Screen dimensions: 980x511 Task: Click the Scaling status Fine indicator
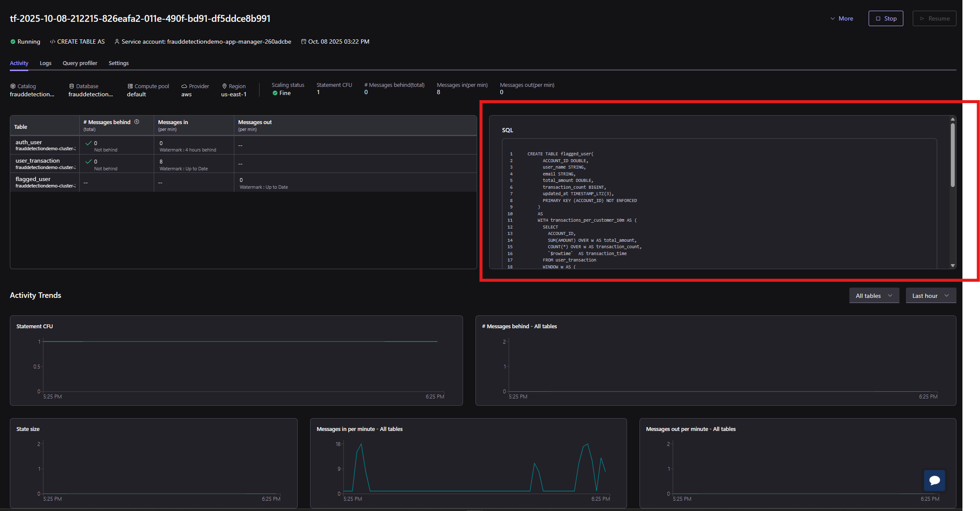pos(281,93)
